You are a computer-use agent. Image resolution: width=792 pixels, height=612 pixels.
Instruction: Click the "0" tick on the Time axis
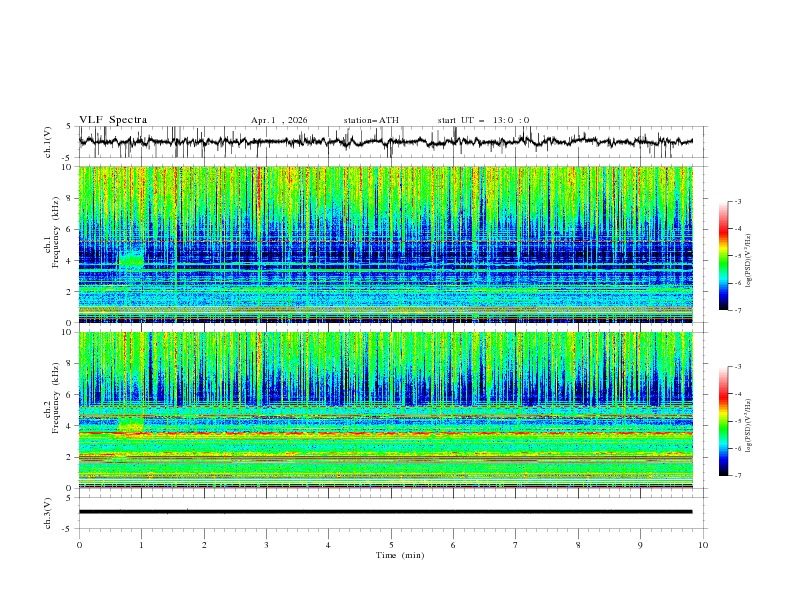79,545
